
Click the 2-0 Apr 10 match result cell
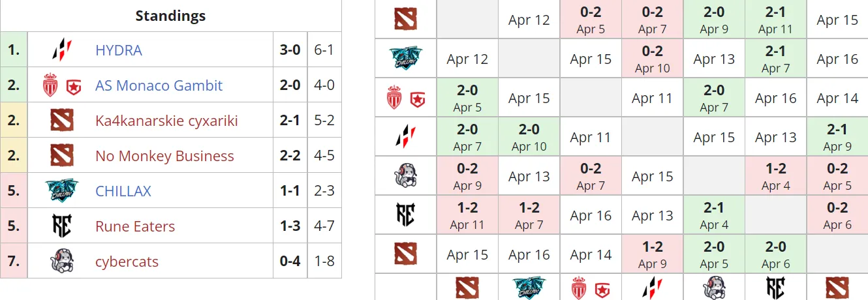pos(529,137)
